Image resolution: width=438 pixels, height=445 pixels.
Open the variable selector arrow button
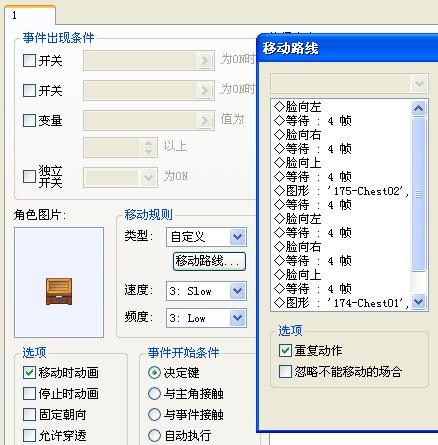pos(204,120)
